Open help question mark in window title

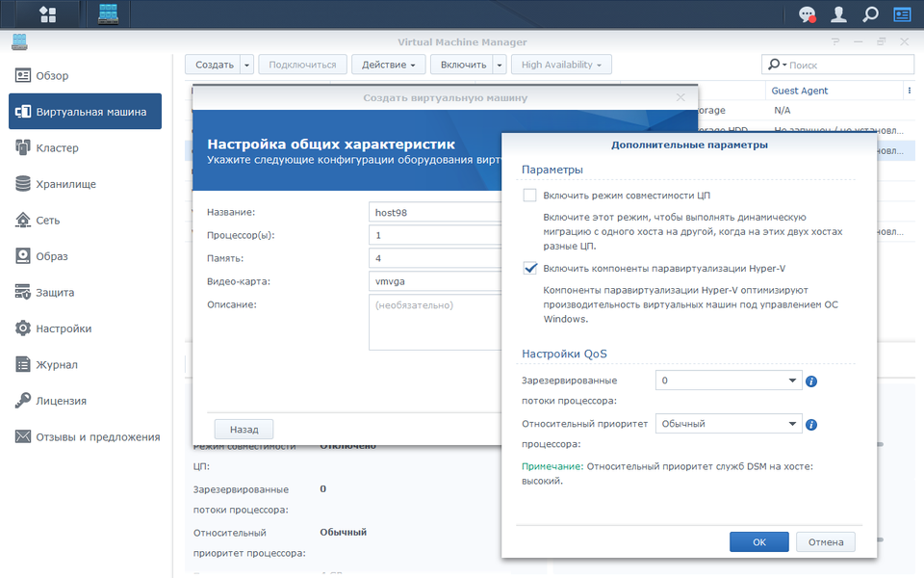pos(835,41)
